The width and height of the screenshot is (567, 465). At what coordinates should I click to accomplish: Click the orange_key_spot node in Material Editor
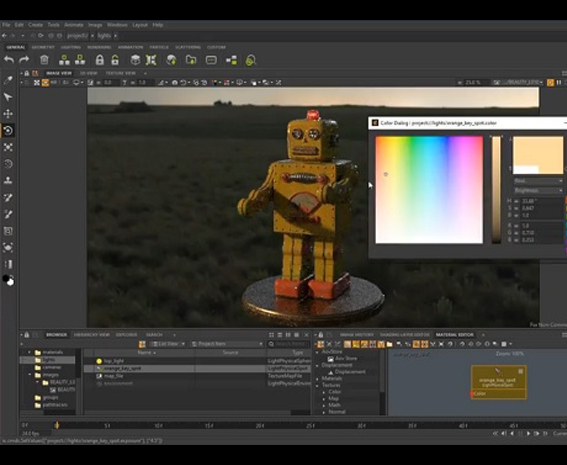point(499,382)
